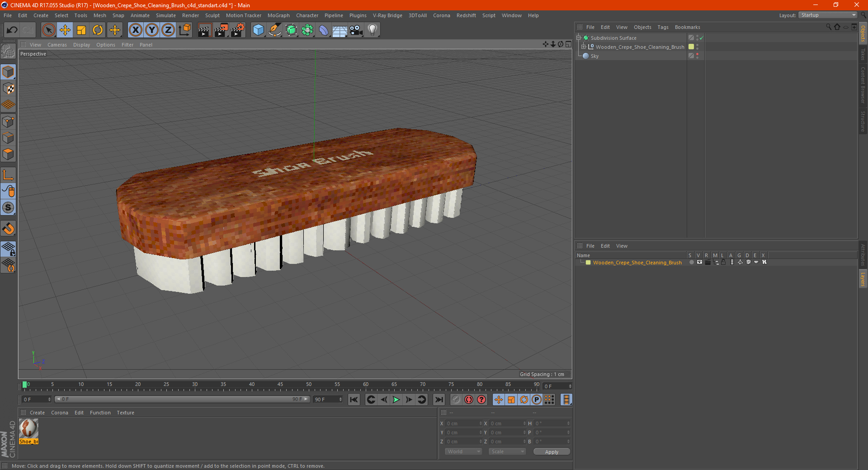Open the Layers side tab
The height and width of the screenshot is (470, 868).
tap(863, 279)
